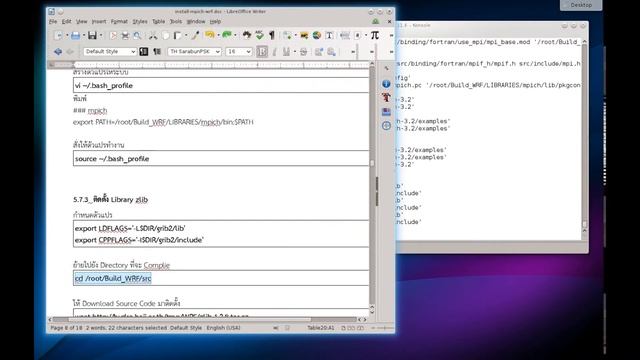The width and height of the screenshot is (640, 360).
Task: Toggle Italic formatting
Action: [x=274, y=51]
